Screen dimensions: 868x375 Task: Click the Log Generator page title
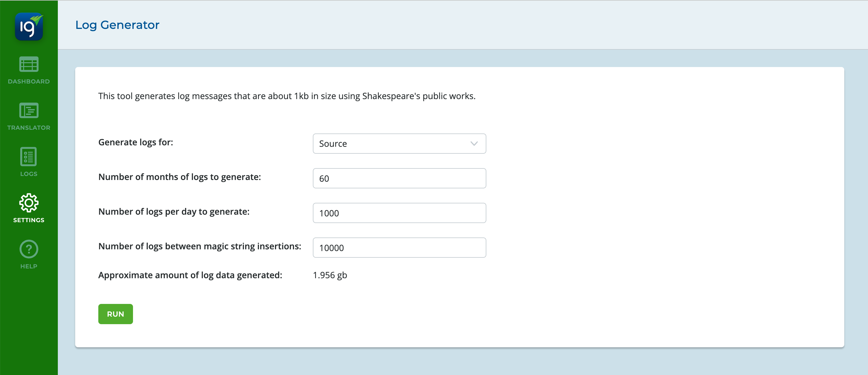[x=117, y=25]
